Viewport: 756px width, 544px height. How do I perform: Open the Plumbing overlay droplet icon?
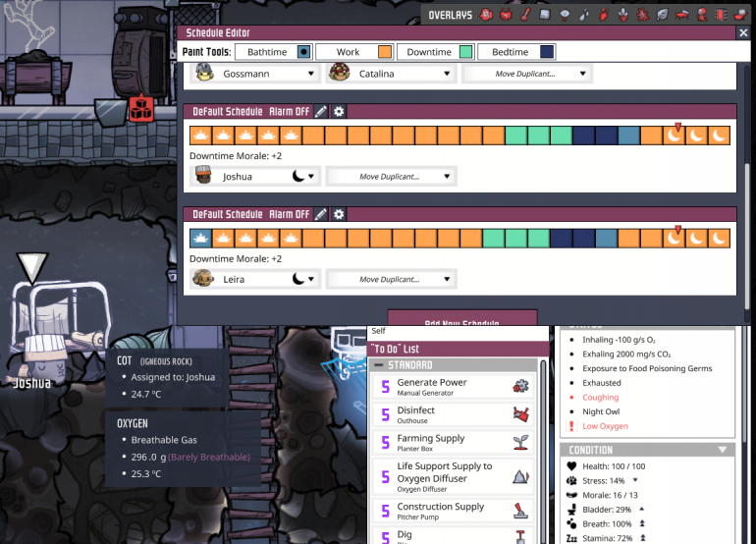click(584, 15)
